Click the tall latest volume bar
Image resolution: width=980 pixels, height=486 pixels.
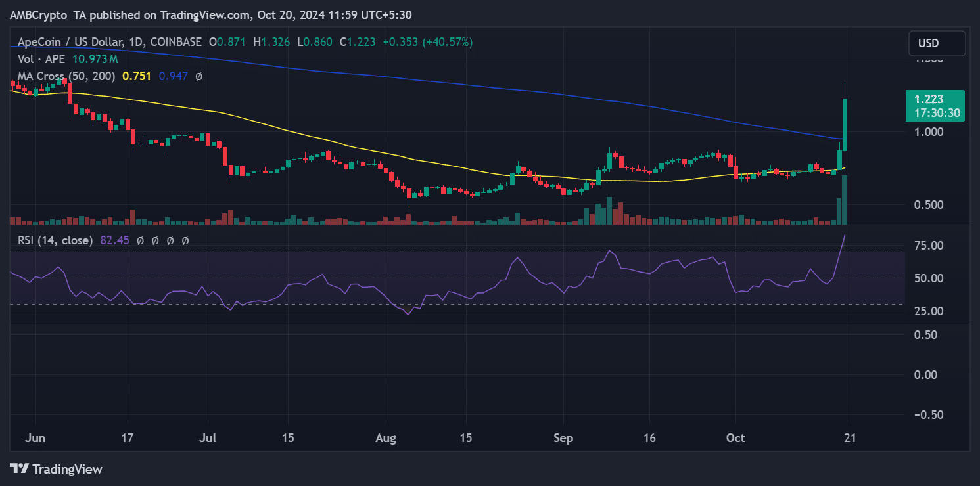coord(845,200)
